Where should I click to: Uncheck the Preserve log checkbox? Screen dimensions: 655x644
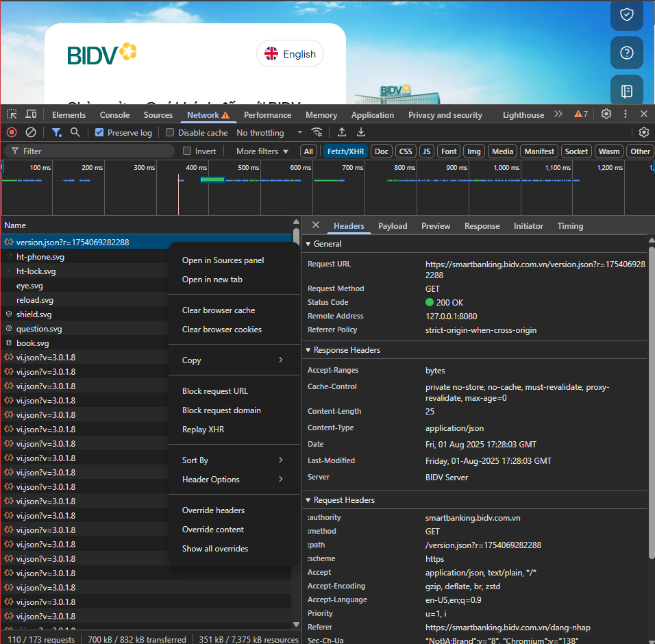click(x=99, y=133)
